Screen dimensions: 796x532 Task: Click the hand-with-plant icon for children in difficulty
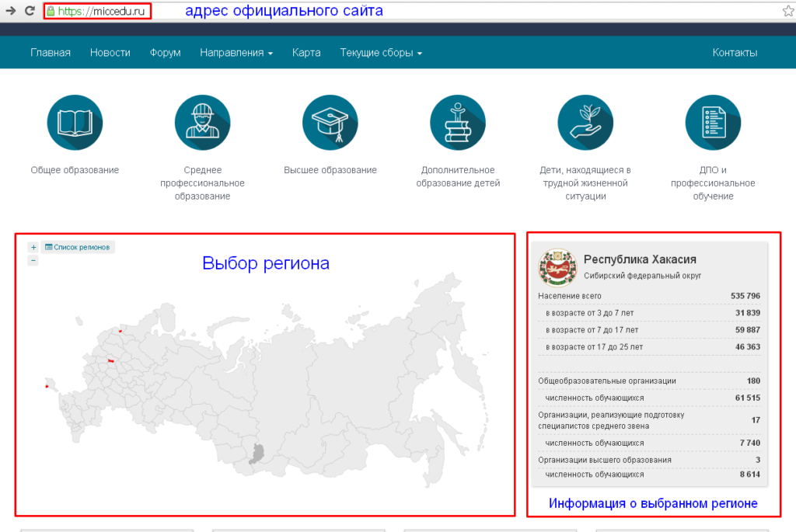585,123
